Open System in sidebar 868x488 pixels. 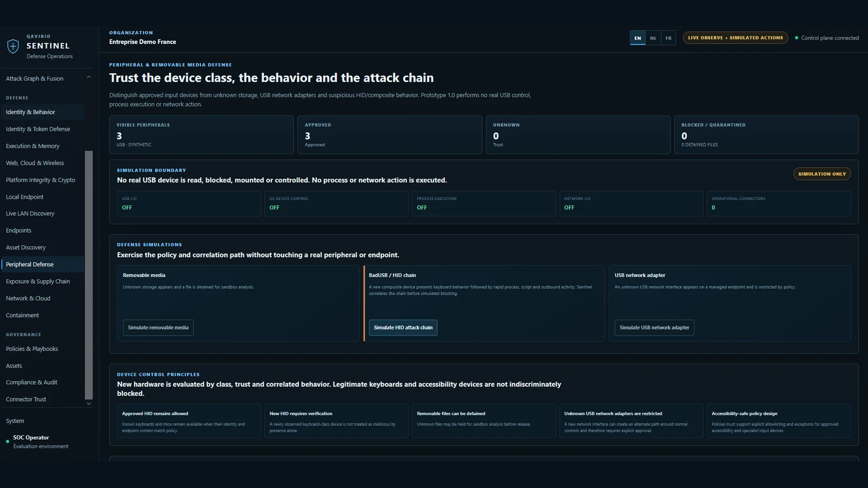15,421
